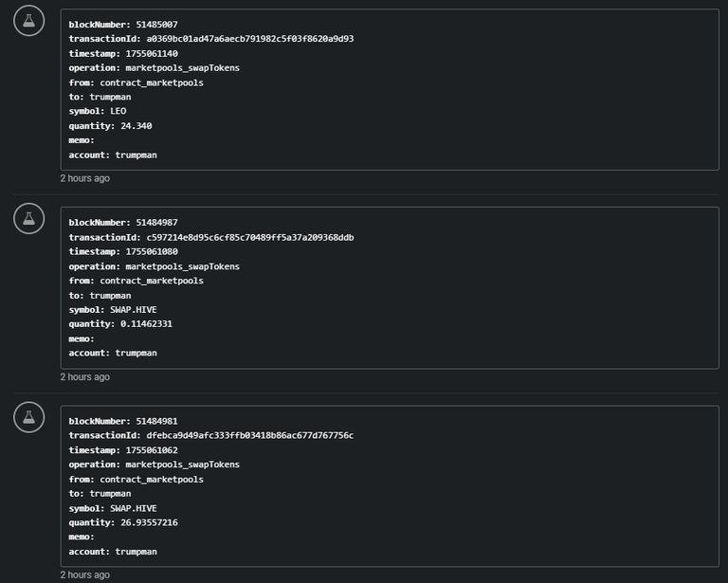This screenshot has width=728, height=583.
Task: Click SWAP.HIVE symbol in second entry
Action: click(134, 310)
